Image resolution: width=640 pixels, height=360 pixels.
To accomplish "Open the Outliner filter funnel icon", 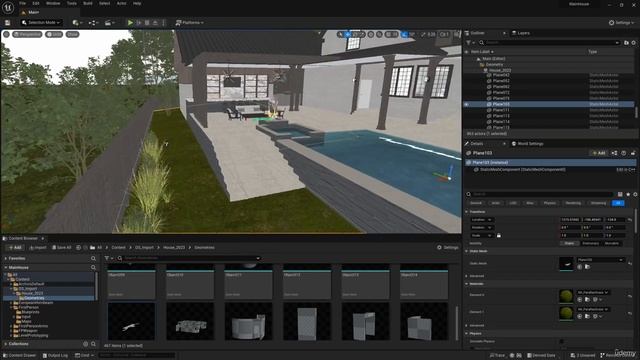I will [x=470, y=42].
